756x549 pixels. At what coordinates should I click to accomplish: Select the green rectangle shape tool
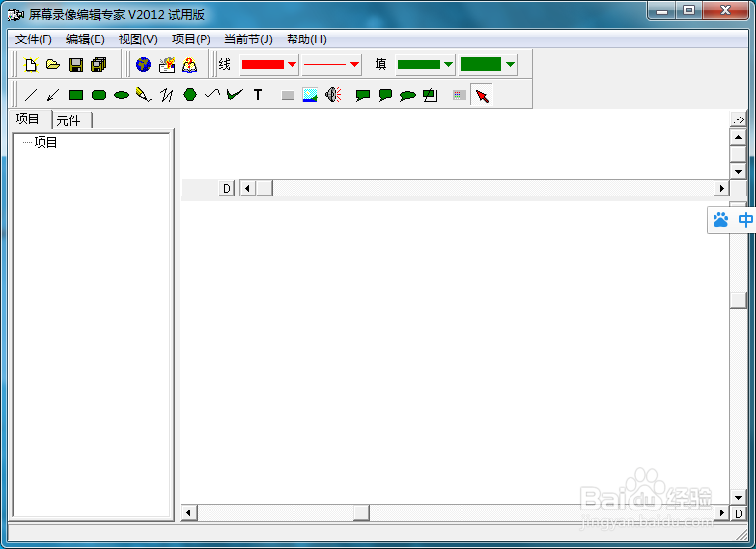[x=76, y=95]
